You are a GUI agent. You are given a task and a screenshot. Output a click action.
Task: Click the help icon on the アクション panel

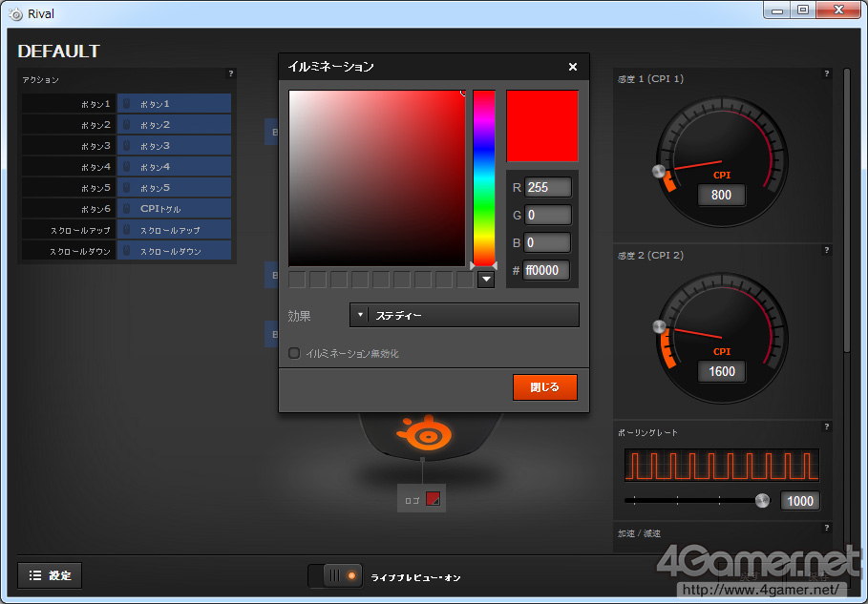click(x=230, y=73)
